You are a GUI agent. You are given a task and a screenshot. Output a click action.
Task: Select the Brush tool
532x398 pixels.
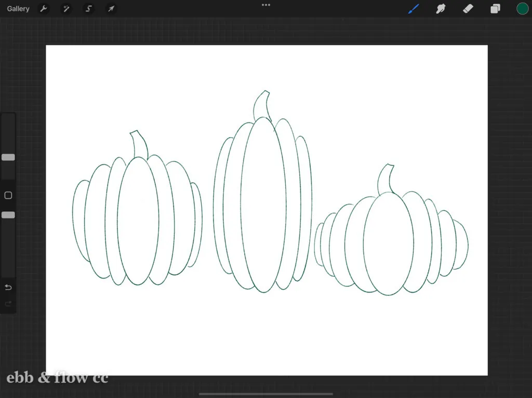[x=414, y=9]
